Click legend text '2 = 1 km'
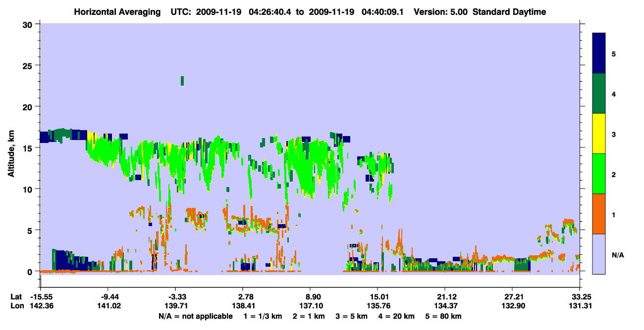Viewport: 644px width, 330px height. pos(309,316)
